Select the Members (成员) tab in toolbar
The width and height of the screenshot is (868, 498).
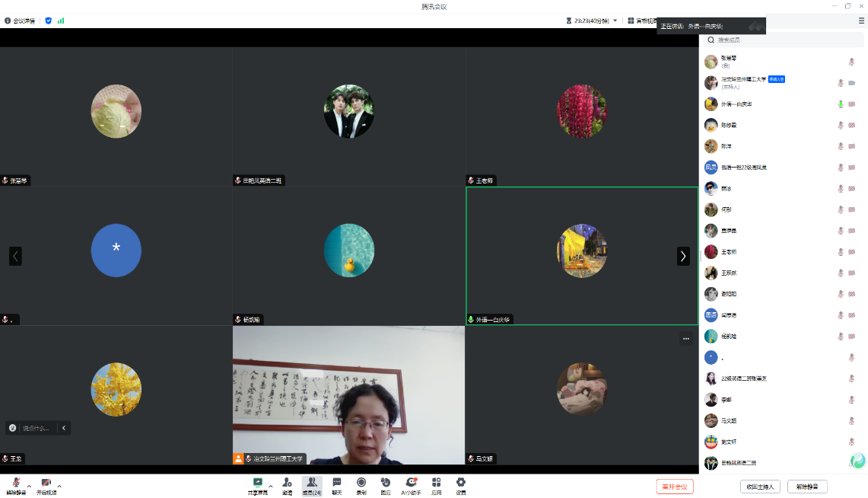pos(312,484)
